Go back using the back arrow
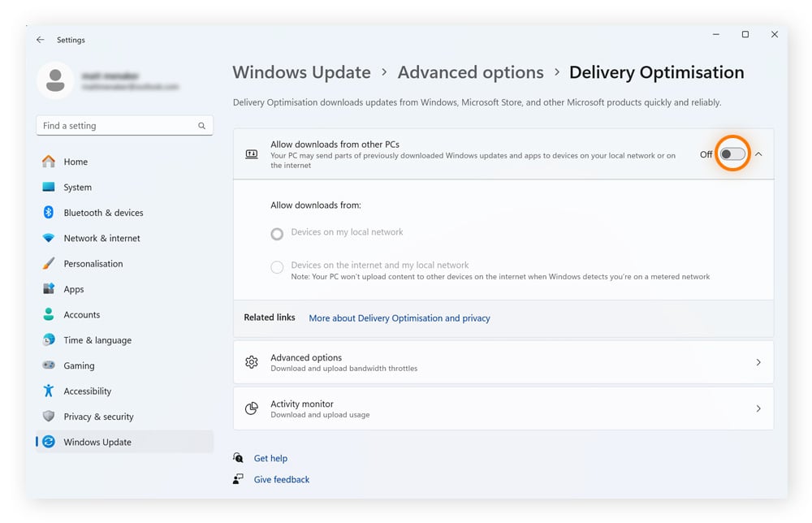The image size is (812, 523). (x=41, y=40)
